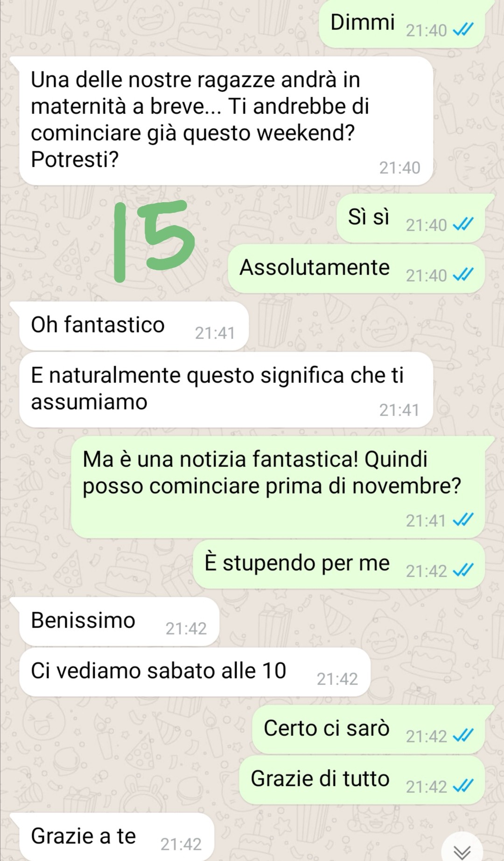The width and height of the screenshot is (504, 861).
Task: Tap read ticks on 'Assolutamente' message
Action: tap(464, 275)
